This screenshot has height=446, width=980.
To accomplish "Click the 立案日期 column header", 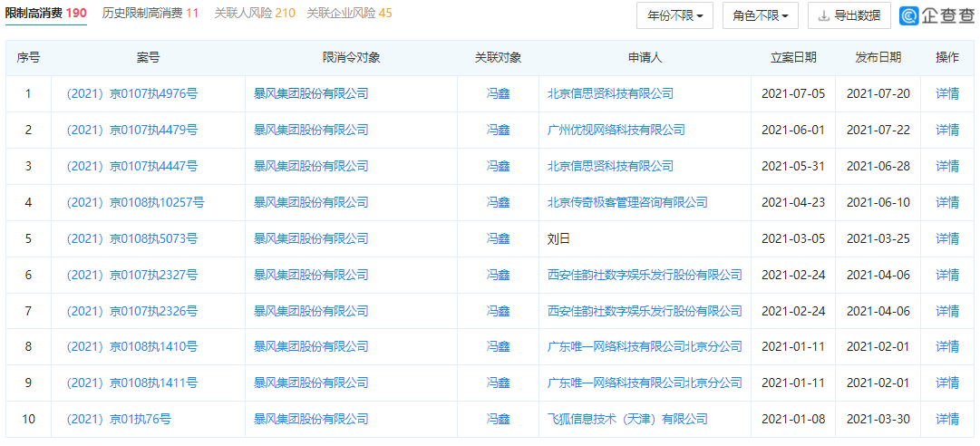I will 793,58.
